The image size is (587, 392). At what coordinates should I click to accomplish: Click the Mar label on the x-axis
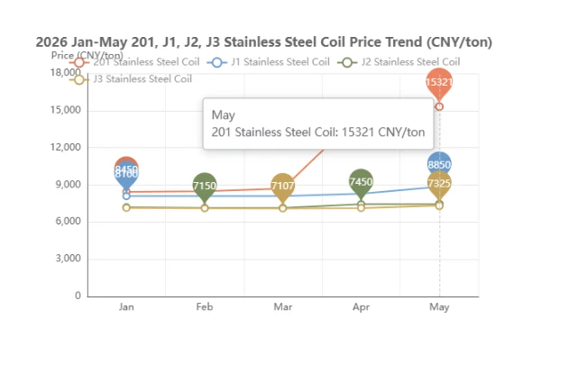[282, 307]
